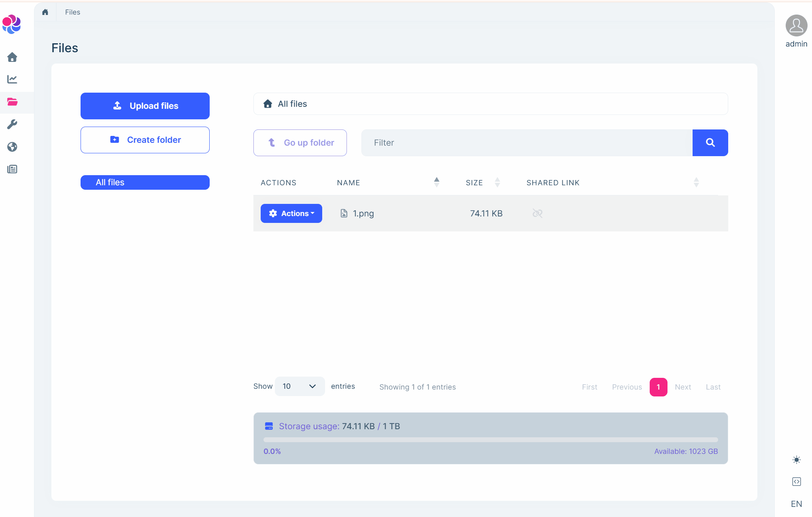Open the globe sidebar icon
The width and height of the screenshot is (812, 517).
pos(12,147)
